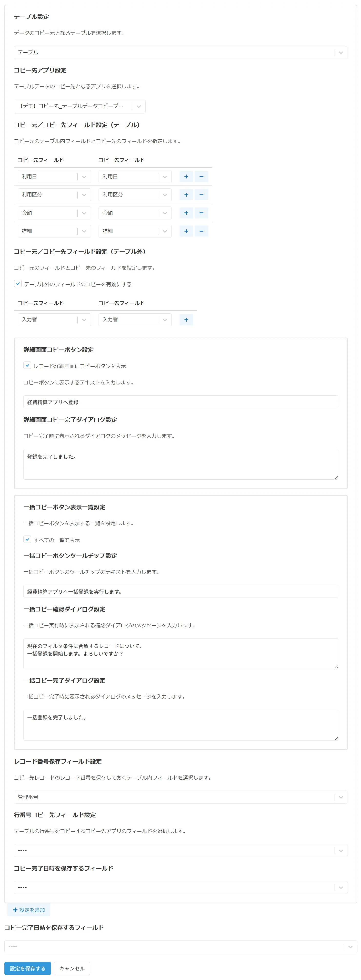The width and height of the screenshot is (361, 980).
Task: Focus the 一括コピー確認ダイアログ message textarea
Action: pos(180,654)
